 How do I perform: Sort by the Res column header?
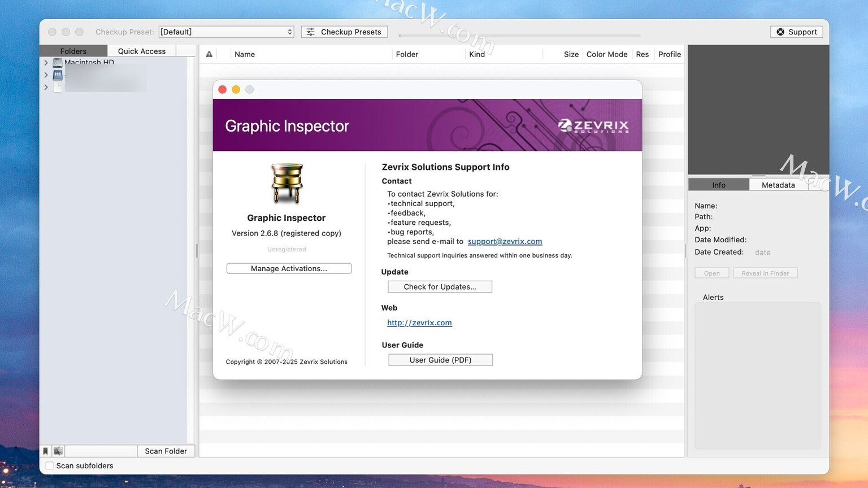pyautogui.click(x=643, y=54)
